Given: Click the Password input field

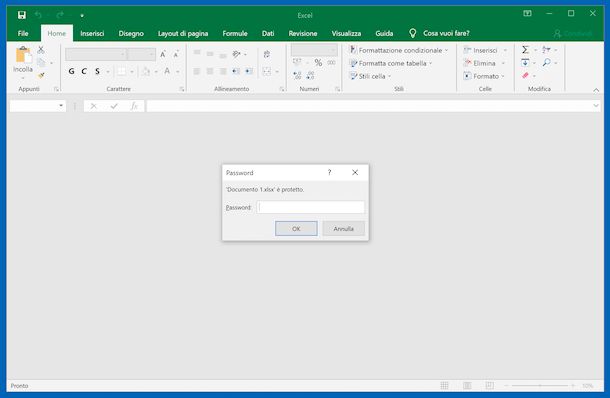Looking at the screenshot, I should [x=310, y=207].
